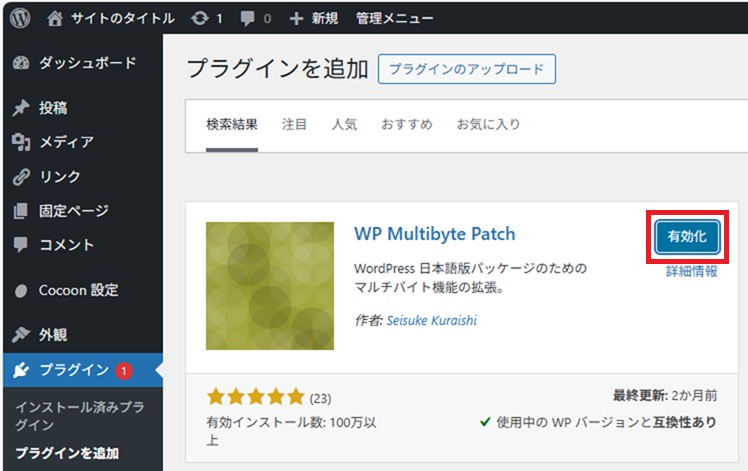
Task: Open Cocoon 設定 in sidebar
Action: coord(78,290)
